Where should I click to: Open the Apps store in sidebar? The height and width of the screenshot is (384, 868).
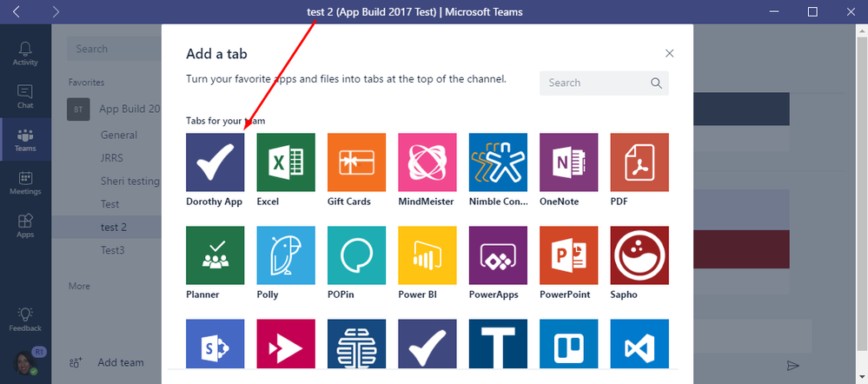tap(25, 226)
